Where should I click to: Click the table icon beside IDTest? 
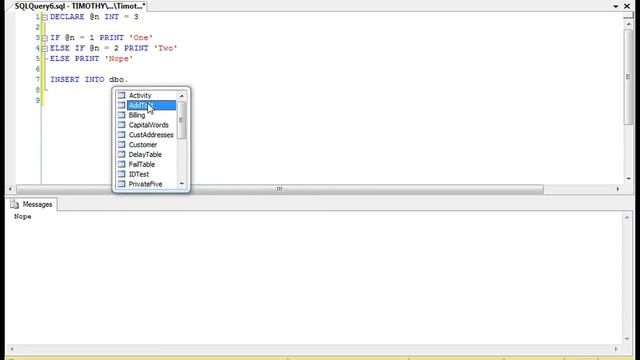point(121,174)
